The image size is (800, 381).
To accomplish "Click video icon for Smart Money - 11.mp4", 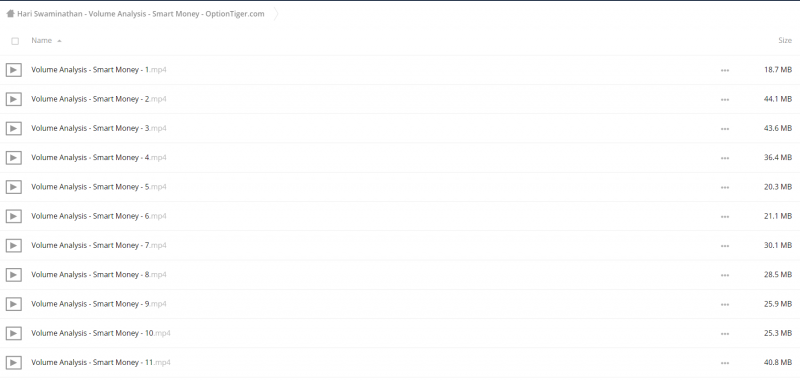I will (14, 363).
